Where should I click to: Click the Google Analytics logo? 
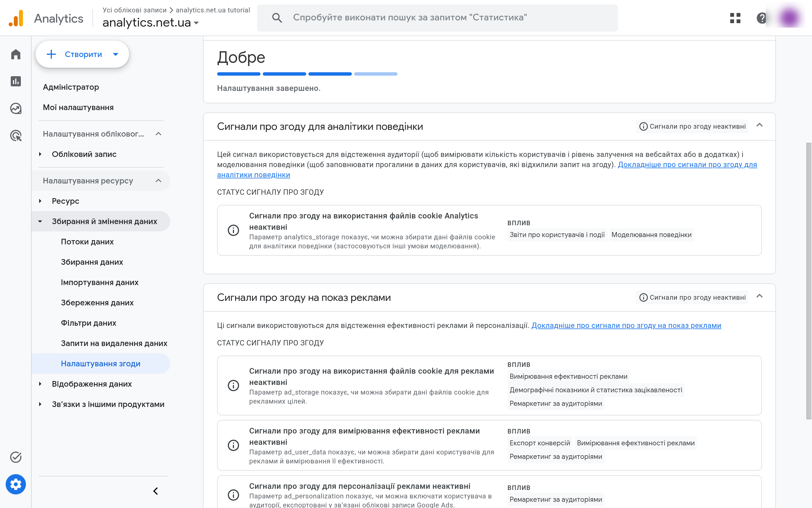point(16,18)
